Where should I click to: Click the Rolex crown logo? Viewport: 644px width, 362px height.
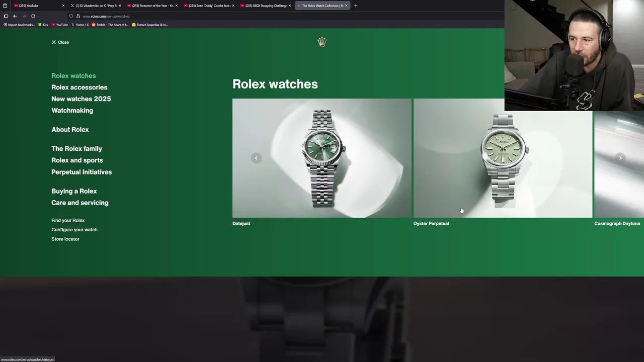pos(322,42)
